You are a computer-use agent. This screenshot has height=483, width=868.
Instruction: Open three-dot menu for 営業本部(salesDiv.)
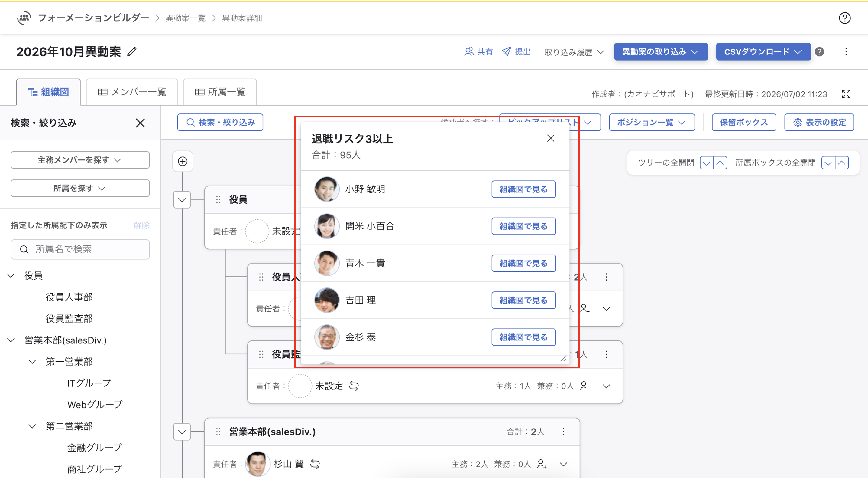[563, 432]
